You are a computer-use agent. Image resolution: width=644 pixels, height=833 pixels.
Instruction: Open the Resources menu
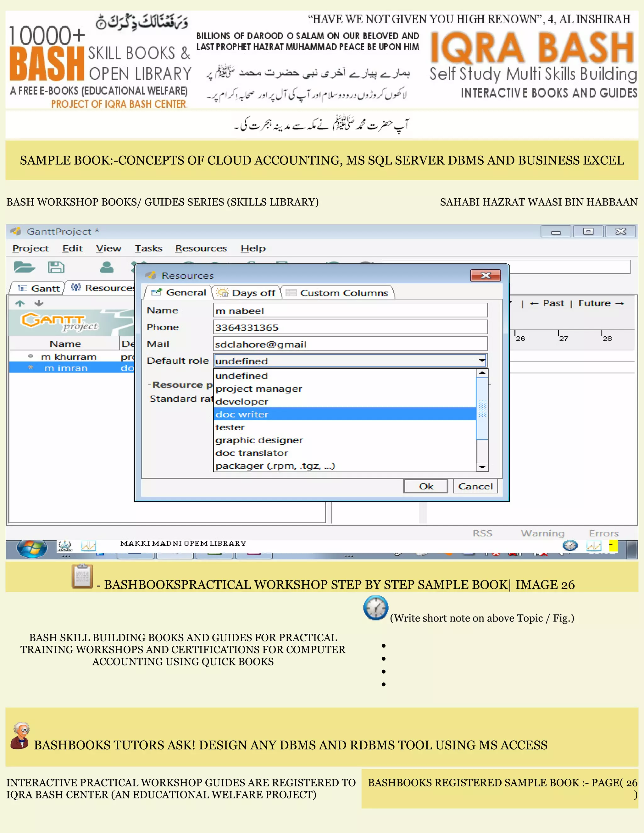pos(201,248)
